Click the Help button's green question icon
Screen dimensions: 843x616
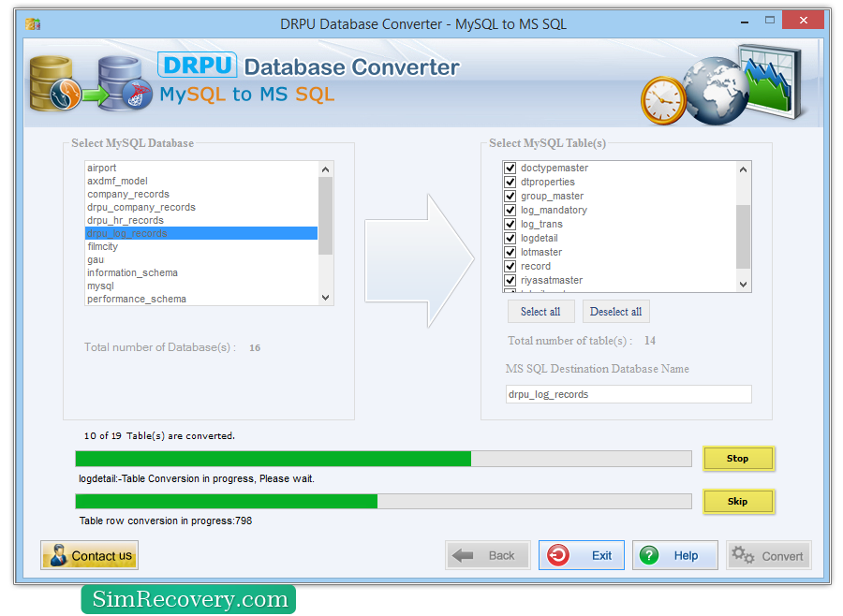(x=649, y=555)
